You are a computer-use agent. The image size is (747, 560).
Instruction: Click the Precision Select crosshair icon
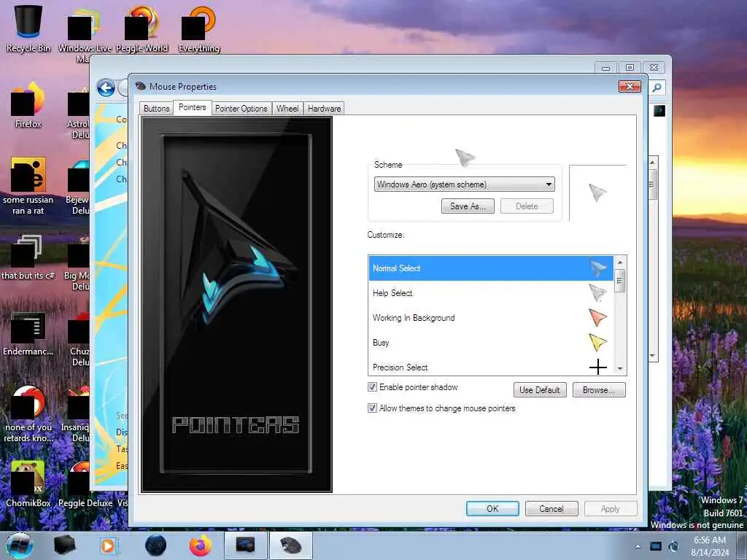pos(598,367)
